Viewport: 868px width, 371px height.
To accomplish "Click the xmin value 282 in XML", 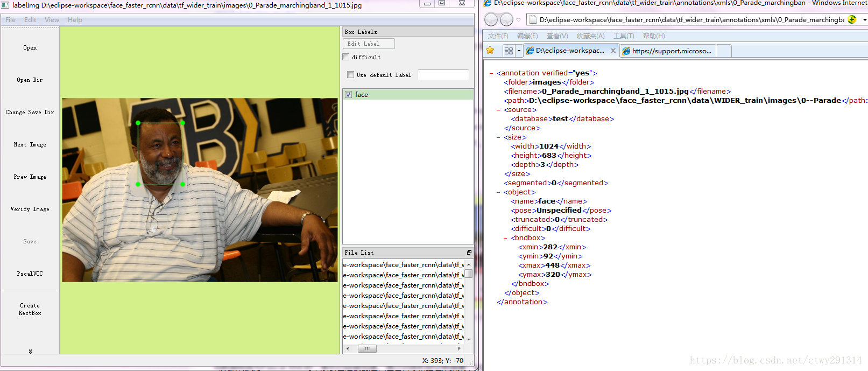I will pyautogui.click(x=550, y=247).
